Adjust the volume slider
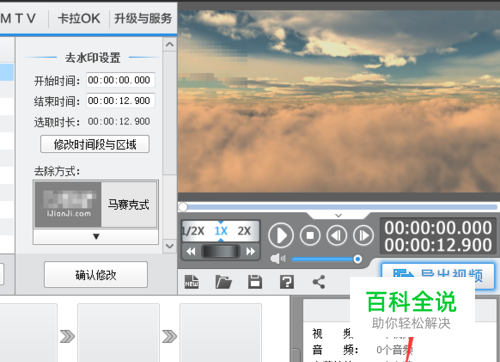This screenshot has height=362, width=500. pyautogui.click(x=327, y=259)
